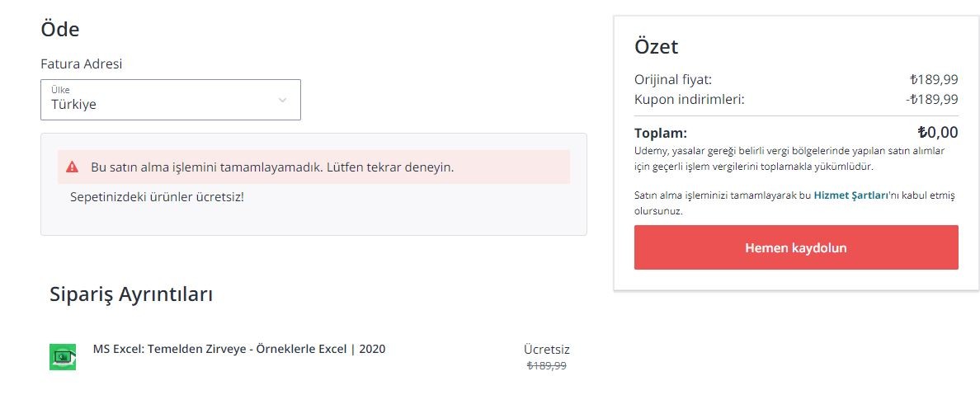Click the MS Excel: Temelden Zirveye course title
The width and height of the screenshot is (980, 395).
click(239, 349)
